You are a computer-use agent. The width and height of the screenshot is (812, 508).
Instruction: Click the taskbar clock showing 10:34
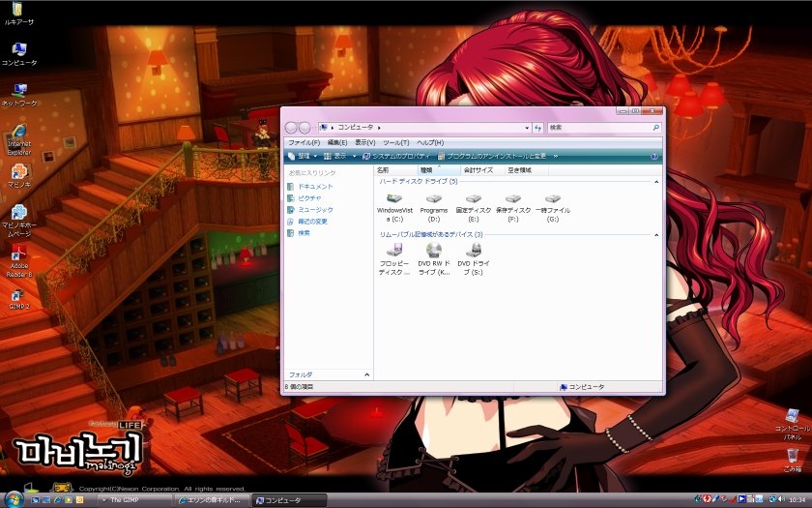tap(797, 500)
